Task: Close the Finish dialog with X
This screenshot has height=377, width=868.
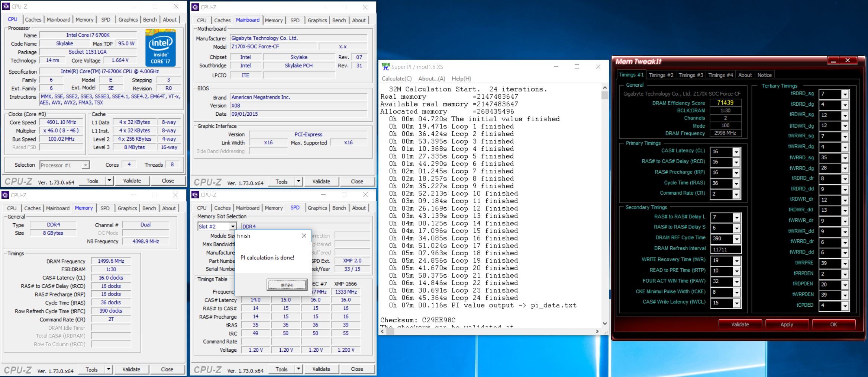Action: 304,236
